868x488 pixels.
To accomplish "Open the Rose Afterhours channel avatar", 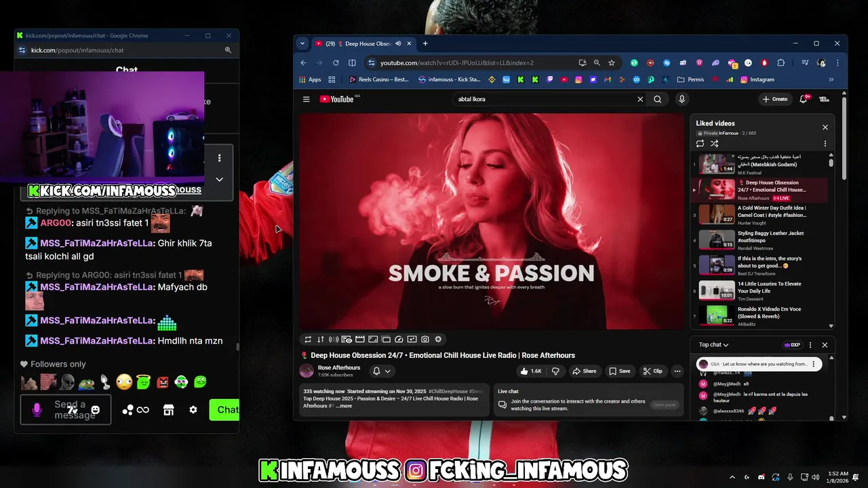I will [307, 371].
